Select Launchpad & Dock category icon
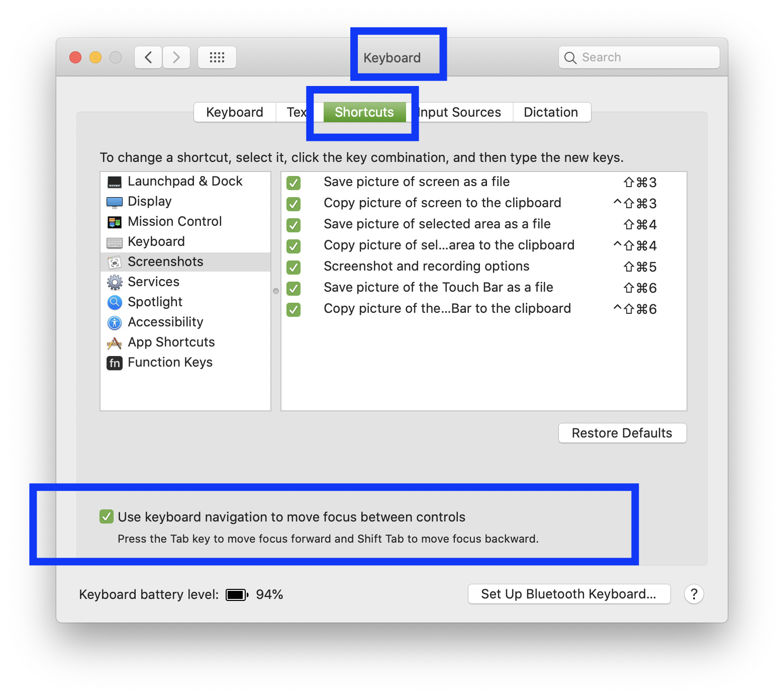This screenshot has width=784, height=697. [115, 182]
